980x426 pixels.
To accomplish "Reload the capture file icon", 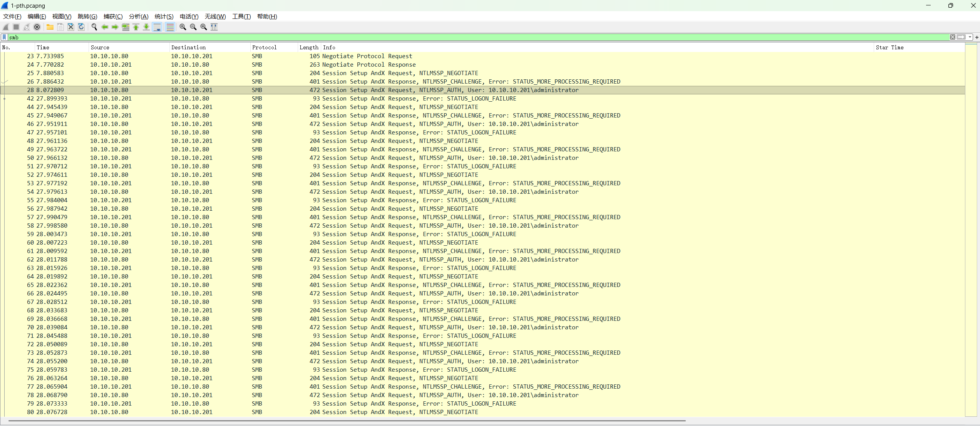I will pos(81,27).
